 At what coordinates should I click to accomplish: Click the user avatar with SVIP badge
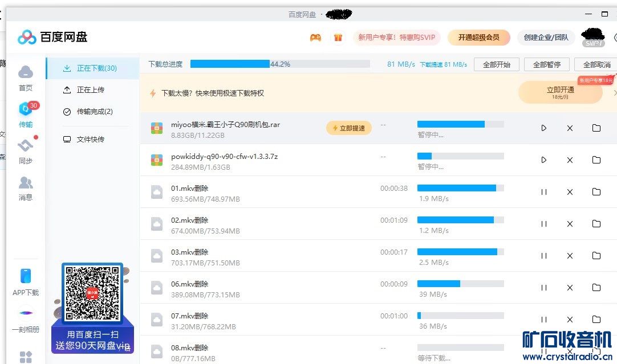coord(593,38)
